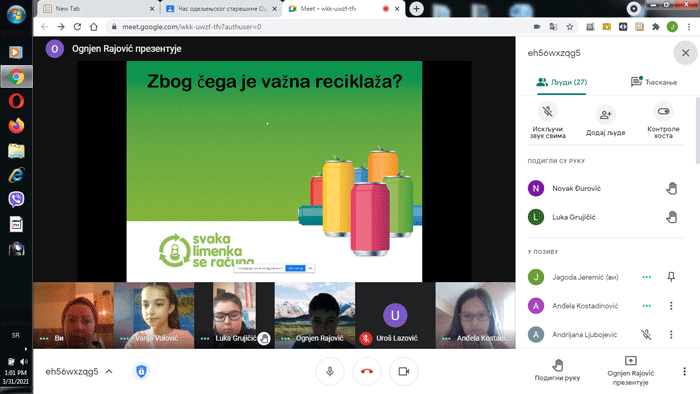Expand meeting details next to eh56wxzqg5

[x=109, y=371]
